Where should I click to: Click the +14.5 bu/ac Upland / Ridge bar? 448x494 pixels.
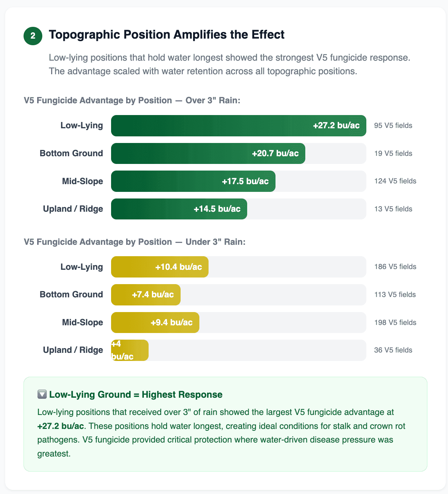(x=179, y=209)
